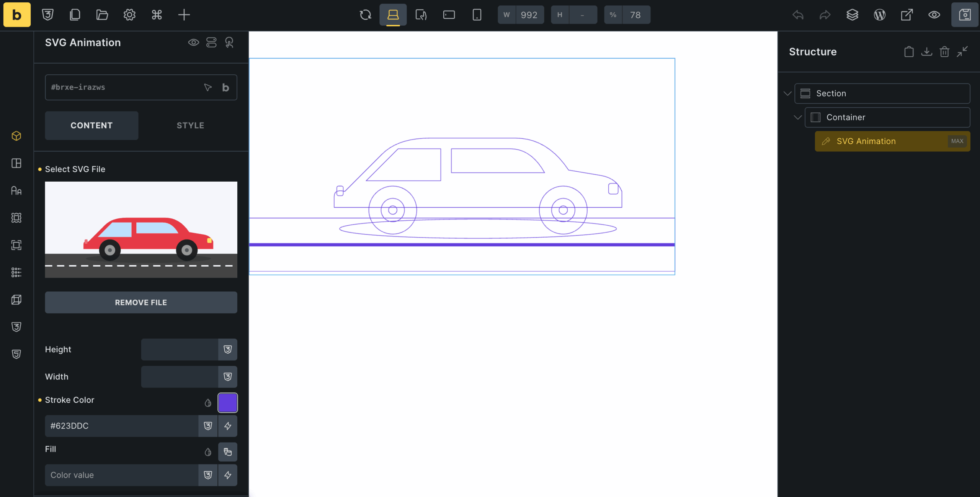Open the layout grid icon in the left sidebar

[x=16, y=163]
